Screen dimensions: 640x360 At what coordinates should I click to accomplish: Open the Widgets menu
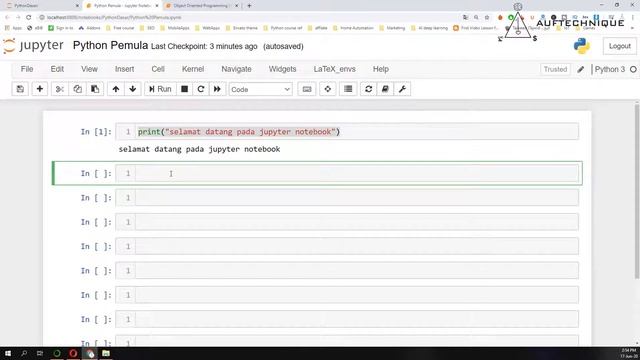[x=282, y=69]
